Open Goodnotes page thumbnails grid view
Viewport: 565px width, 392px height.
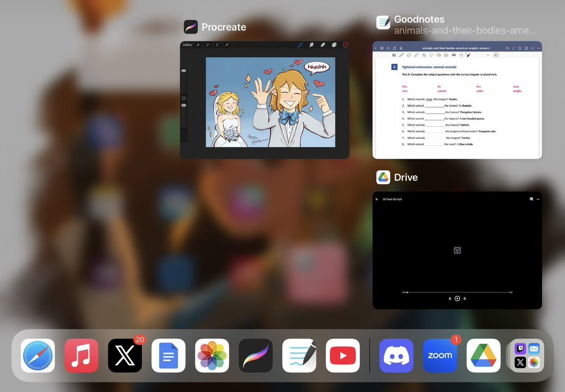[382, 48]
